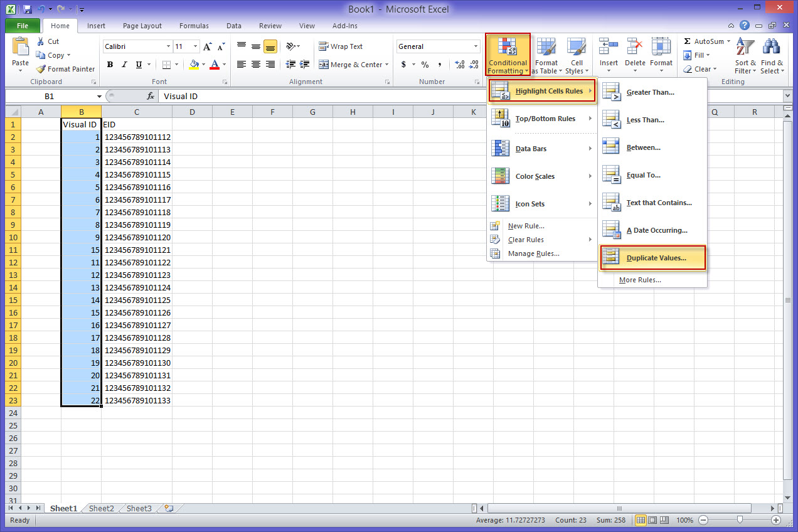Click the zoom slider handle

point(740,519)
